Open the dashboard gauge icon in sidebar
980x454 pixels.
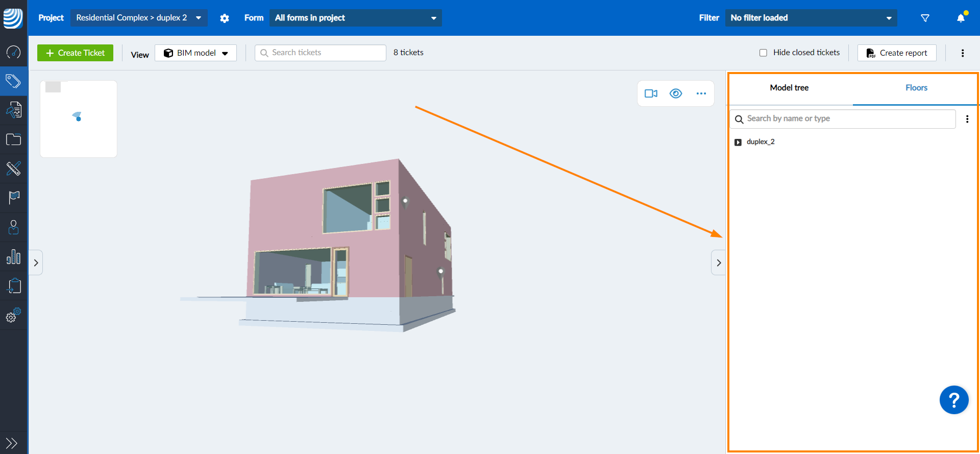14,52
